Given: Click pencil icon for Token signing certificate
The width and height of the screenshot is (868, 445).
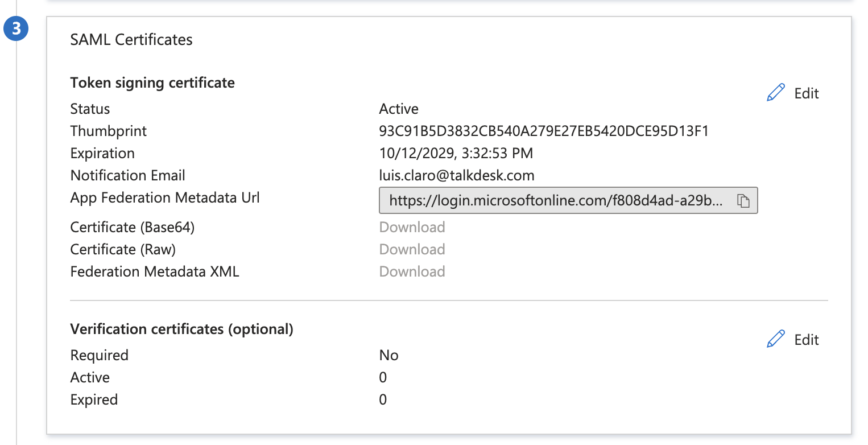Looking at the screenshot, I should [776, 93].
